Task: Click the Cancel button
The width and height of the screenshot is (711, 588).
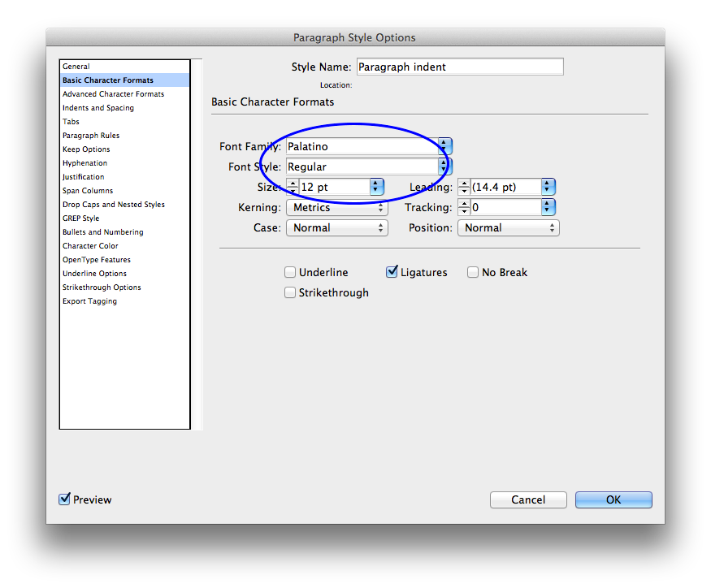Action: (x=528, y=499)
